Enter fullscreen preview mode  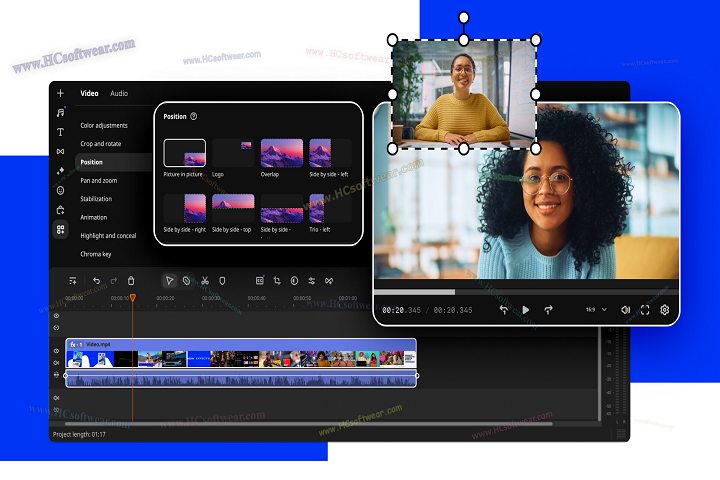pyautogui.click(x=645, y=310)
